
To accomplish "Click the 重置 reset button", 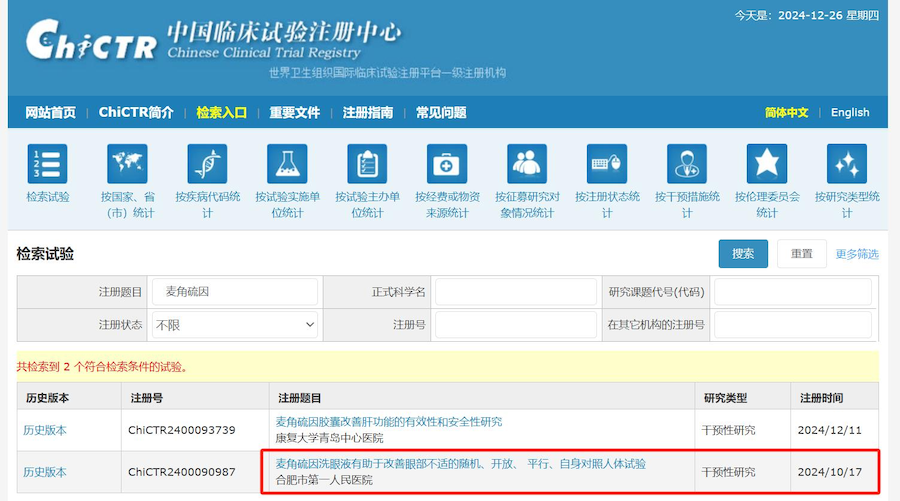I will coord(801,254).
